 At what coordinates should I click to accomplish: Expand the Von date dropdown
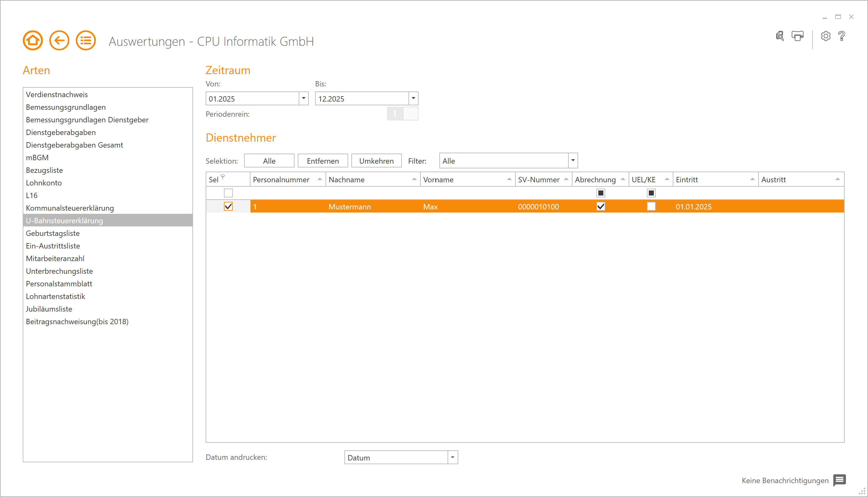point(303,98)
